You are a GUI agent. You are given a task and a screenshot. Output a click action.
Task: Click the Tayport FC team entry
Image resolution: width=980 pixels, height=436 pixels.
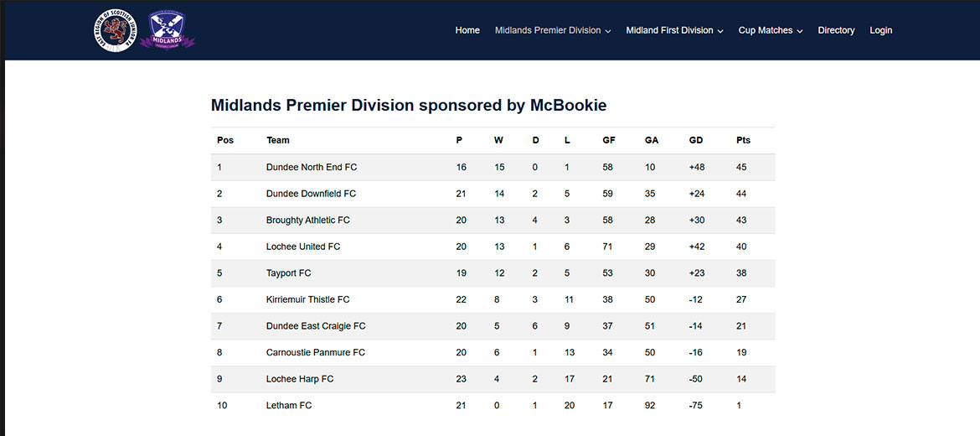pyautogui.click(x=288, y=272)
